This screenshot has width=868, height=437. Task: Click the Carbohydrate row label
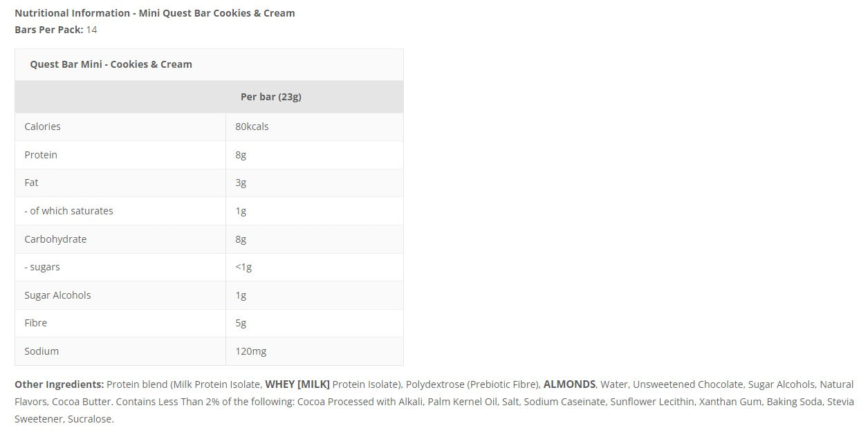tap(55, 239)
